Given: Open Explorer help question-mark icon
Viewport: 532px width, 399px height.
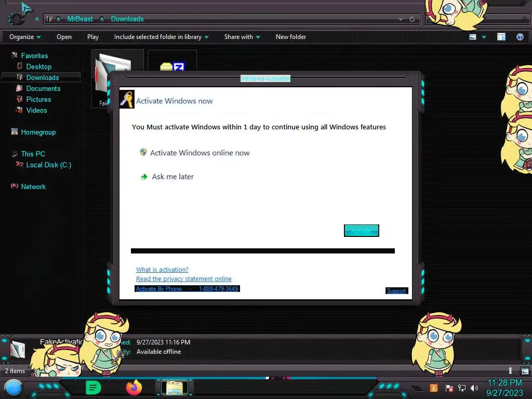Looking at the screenshot, I should (520, 37).
